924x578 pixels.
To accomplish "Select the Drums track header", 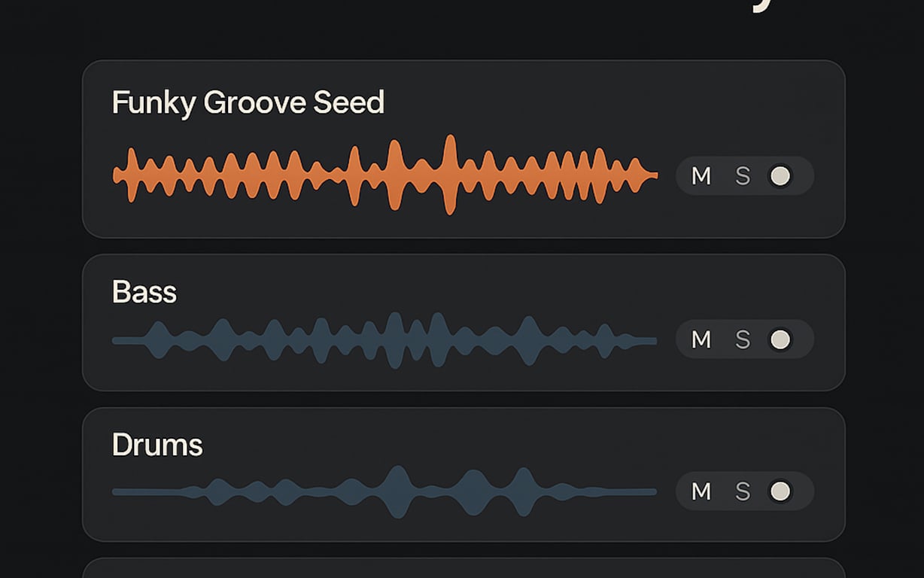I will [157, 445].
